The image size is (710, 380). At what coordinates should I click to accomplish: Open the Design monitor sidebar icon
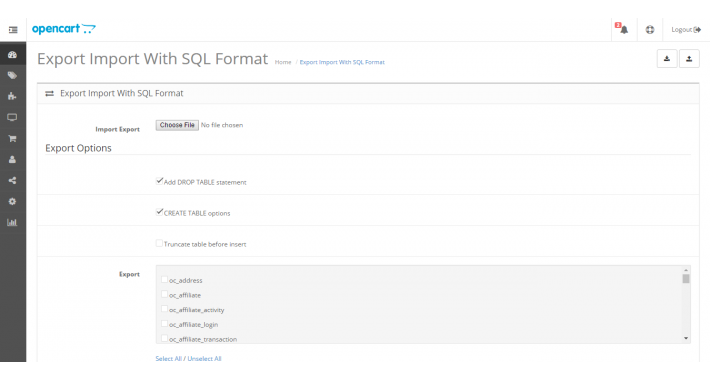click(x=13, y=118)
